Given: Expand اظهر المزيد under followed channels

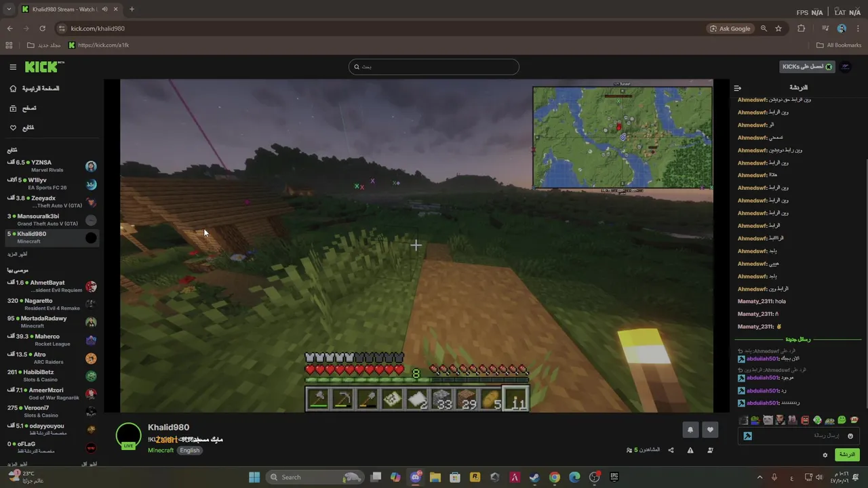Looking at the screenshot, I should pyautogui.click(x=18, y=254).
